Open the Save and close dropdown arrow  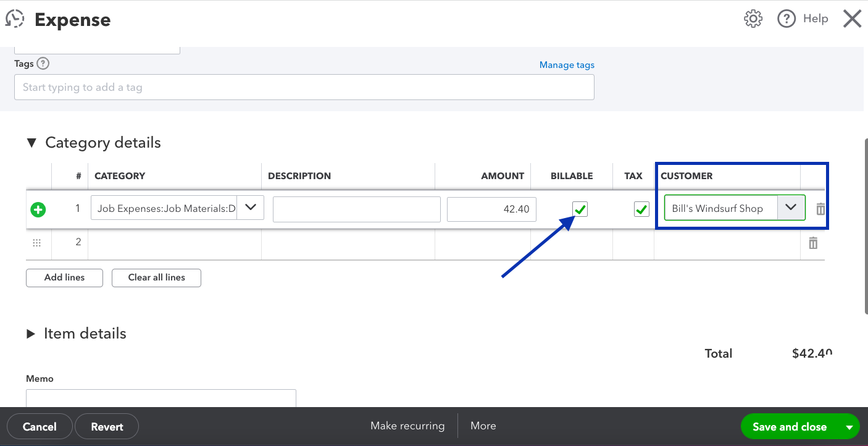click(849, 427)
